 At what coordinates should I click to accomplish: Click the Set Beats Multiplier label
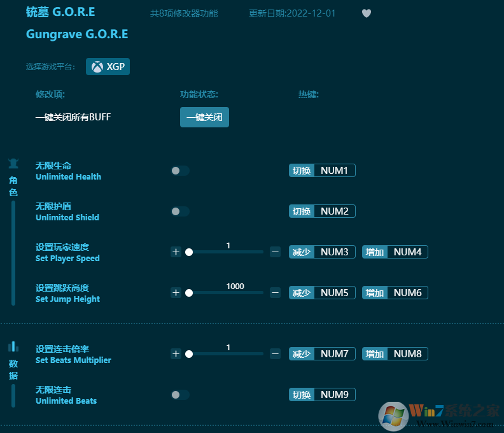[73, 360]
